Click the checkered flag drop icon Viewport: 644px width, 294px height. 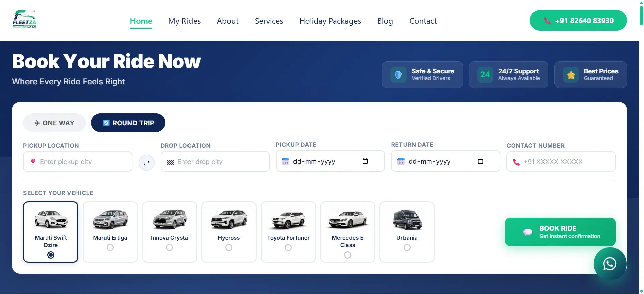(170, 162)
